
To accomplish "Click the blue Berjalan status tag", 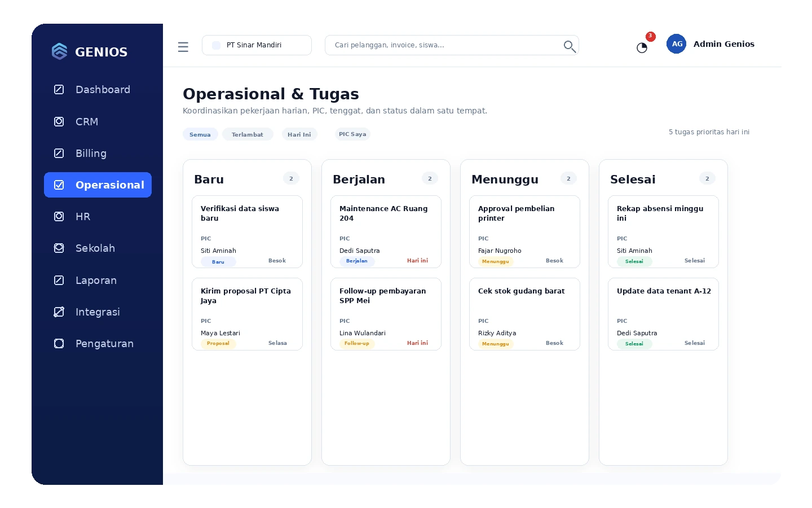I will coord(357,261).
